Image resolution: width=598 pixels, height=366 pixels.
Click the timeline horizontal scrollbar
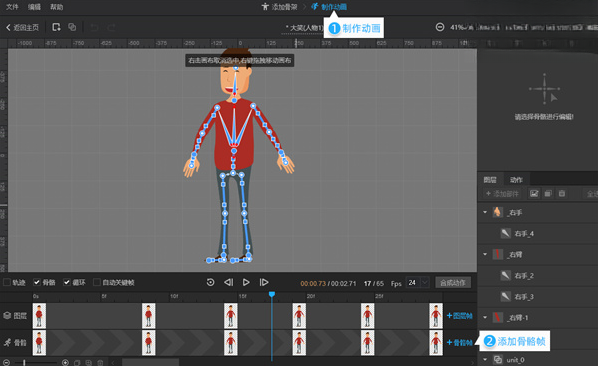click(x=150, y=362)
